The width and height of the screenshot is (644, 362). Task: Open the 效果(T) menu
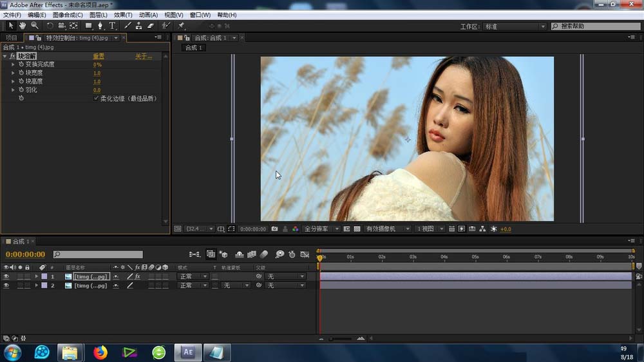(x=123, y=15)
